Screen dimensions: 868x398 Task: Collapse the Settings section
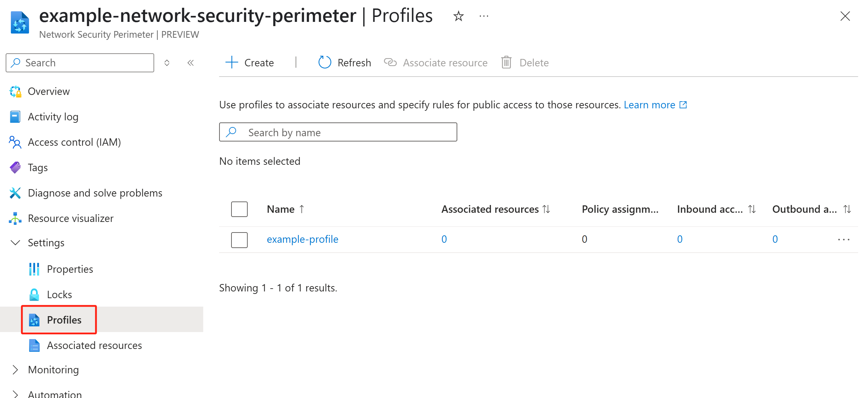point(15,243)
